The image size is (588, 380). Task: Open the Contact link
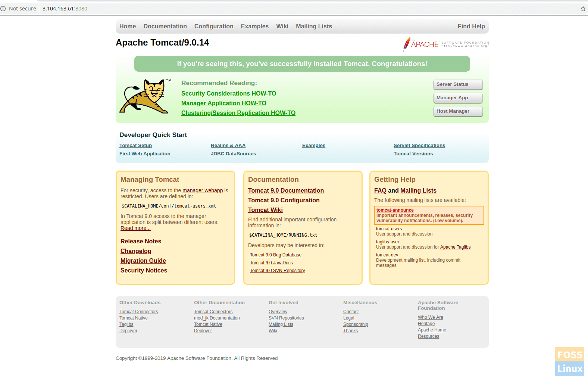(x=351, y=312)
